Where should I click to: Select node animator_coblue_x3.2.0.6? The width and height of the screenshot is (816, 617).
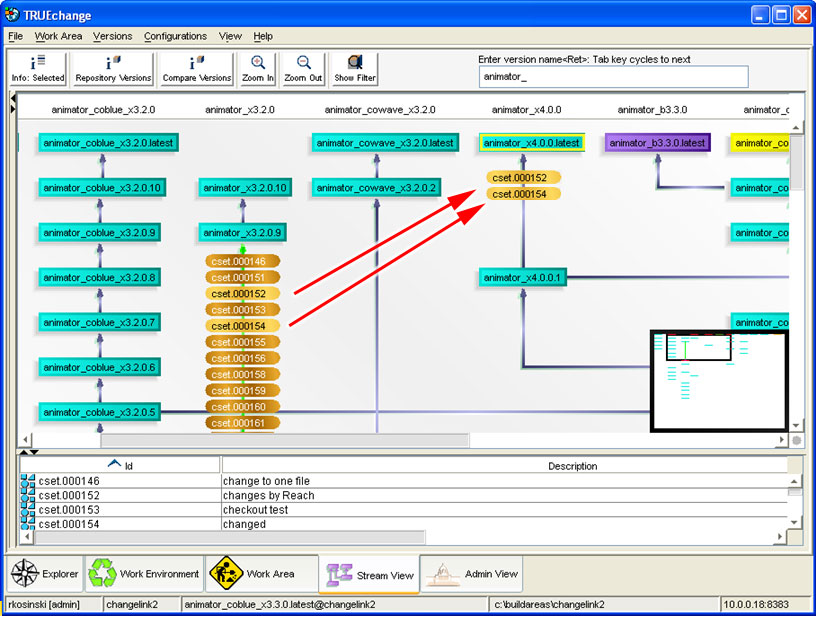coord(99,367)
